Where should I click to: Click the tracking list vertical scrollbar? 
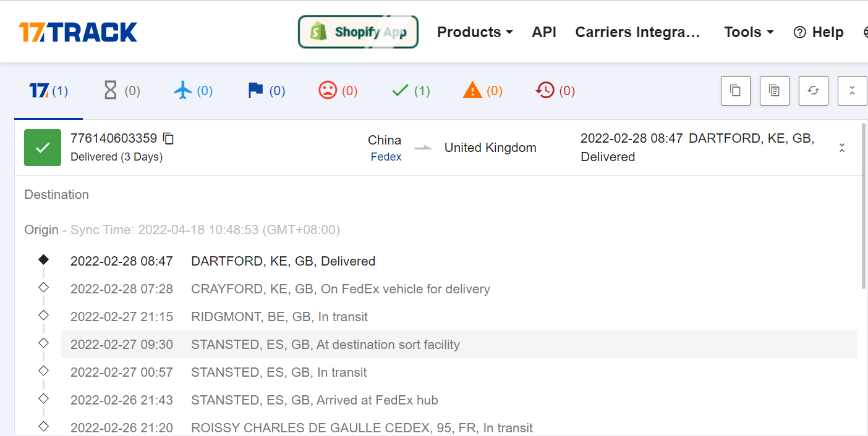pos(864,206)
